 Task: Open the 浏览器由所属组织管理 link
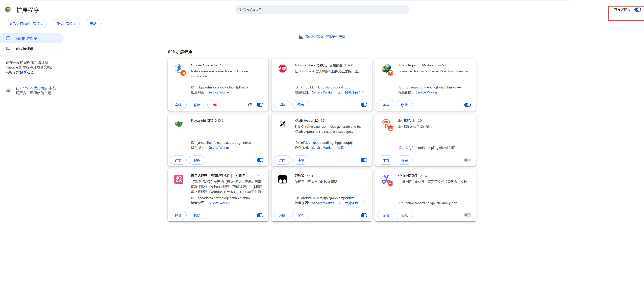pos(329,37)
